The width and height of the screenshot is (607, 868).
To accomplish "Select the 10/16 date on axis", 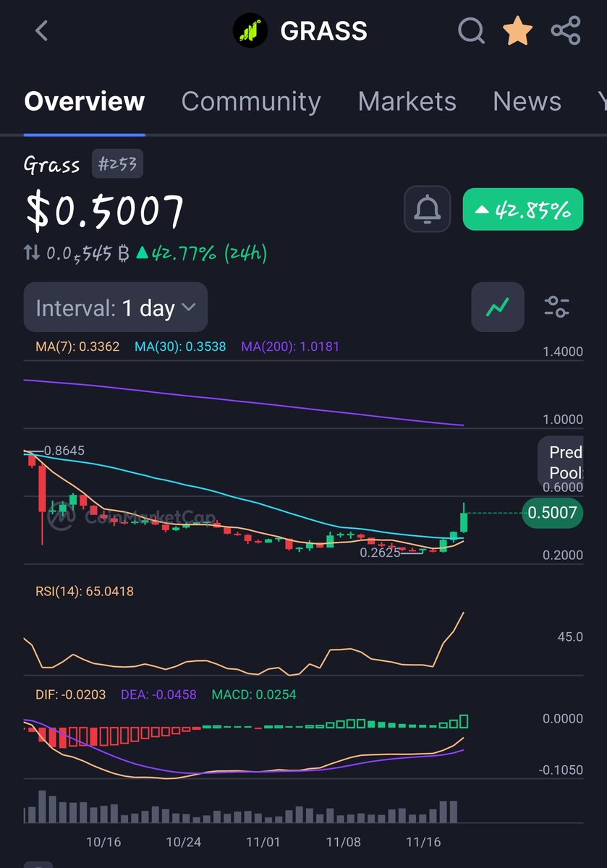I will coord(103,842).
